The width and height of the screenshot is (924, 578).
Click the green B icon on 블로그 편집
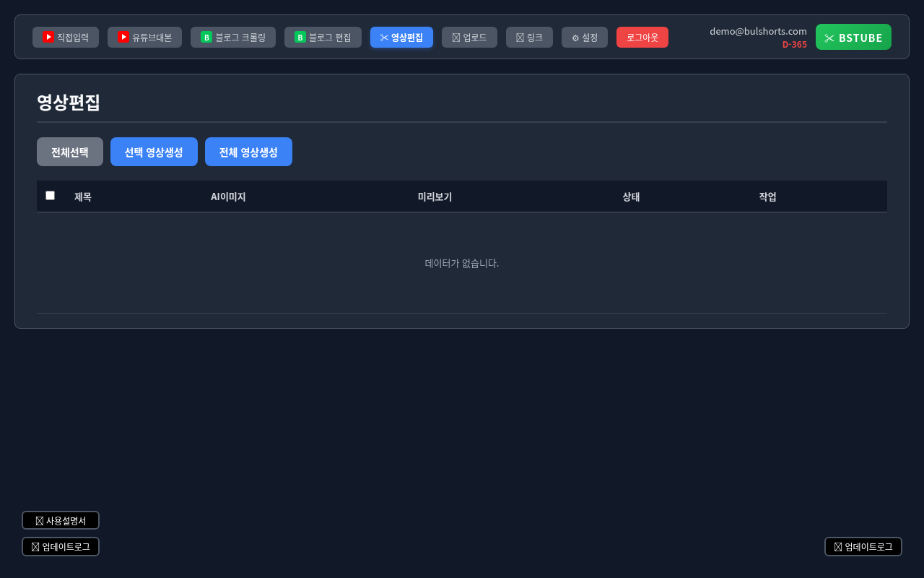pos(300,37)
